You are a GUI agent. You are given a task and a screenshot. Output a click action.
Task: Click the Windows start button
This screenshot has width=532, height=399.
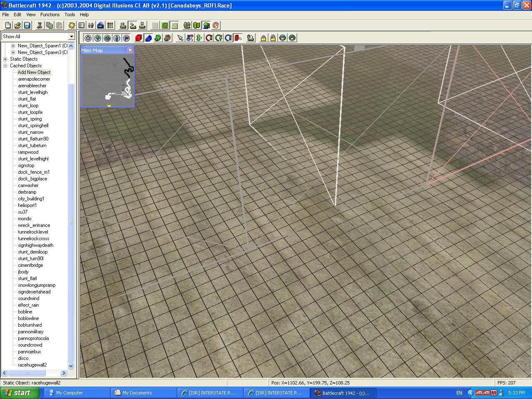pyautogui.click(x=20, y=393)
